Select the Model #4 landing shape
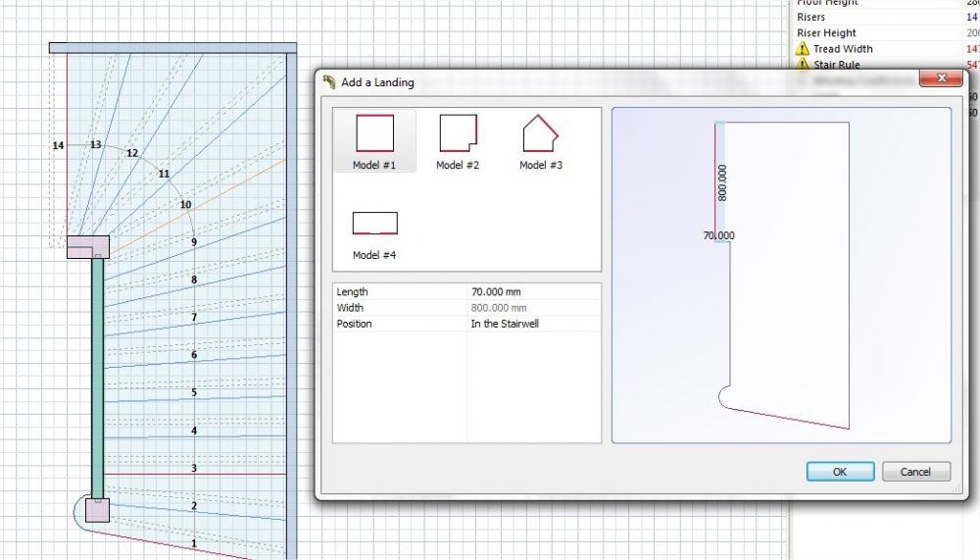Image resolution: width=980 pixels, height=560 pixels. click(374, 234)
